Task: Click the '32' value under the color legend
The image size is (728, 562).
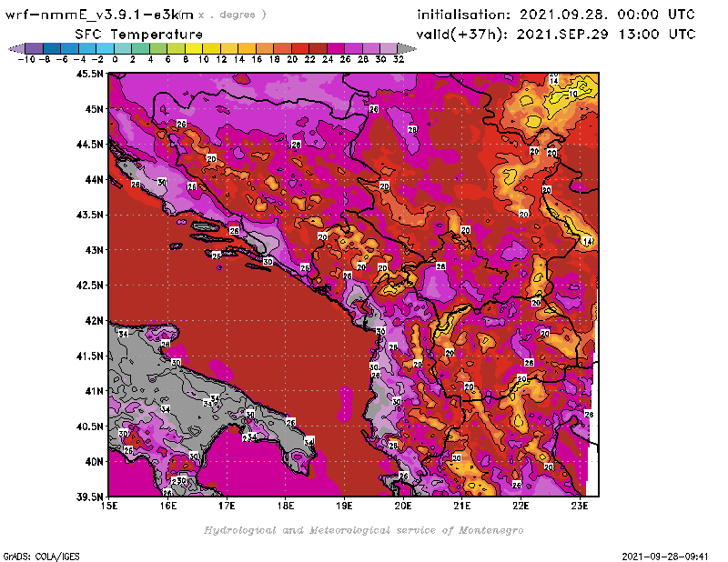Action: [399, 59]
